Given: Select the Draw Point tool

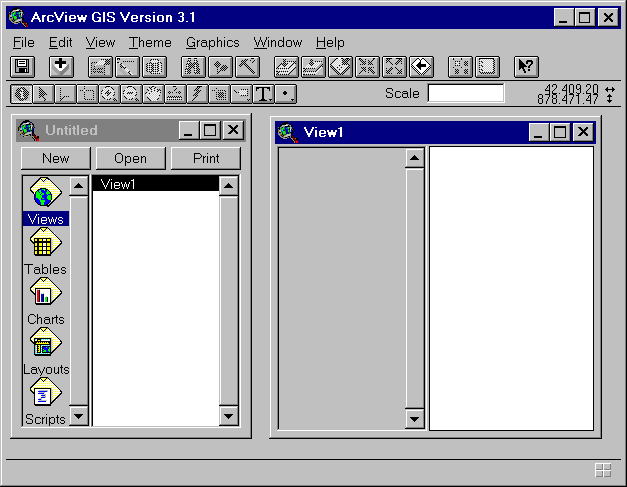Looking at the screenshot, I should pos(286,94).
